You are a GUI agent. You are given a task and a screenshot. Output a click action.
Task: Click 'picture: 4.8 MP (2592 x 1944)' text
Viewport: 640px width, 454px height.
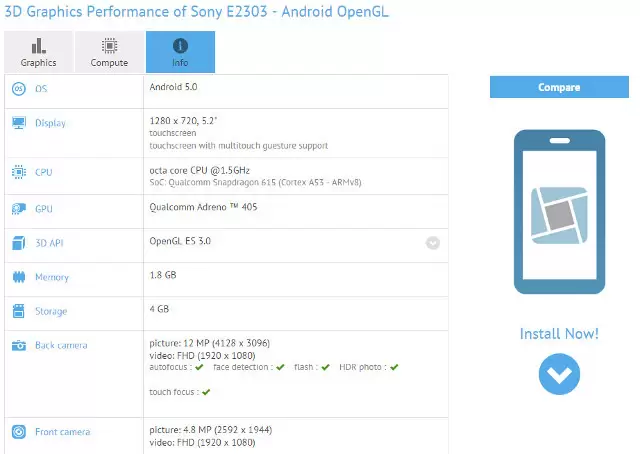click(211, 430)
